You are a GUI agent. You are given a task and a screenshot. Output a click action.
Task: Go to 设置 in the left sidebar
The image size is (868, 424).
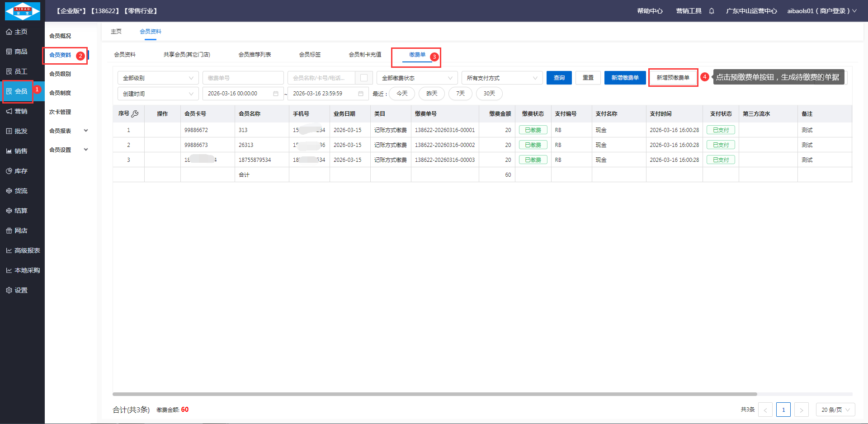tap(21, 290)
